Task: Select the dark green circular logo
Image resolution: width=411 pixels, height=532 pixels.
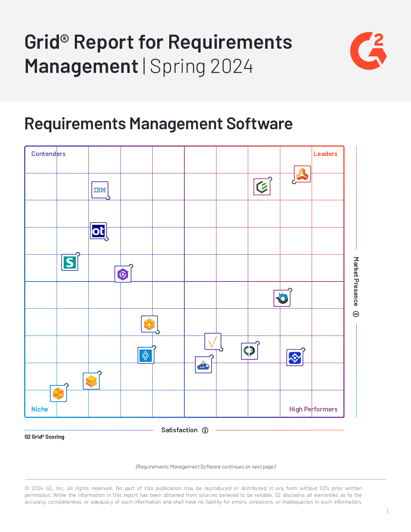Action: tap(249, 351)
